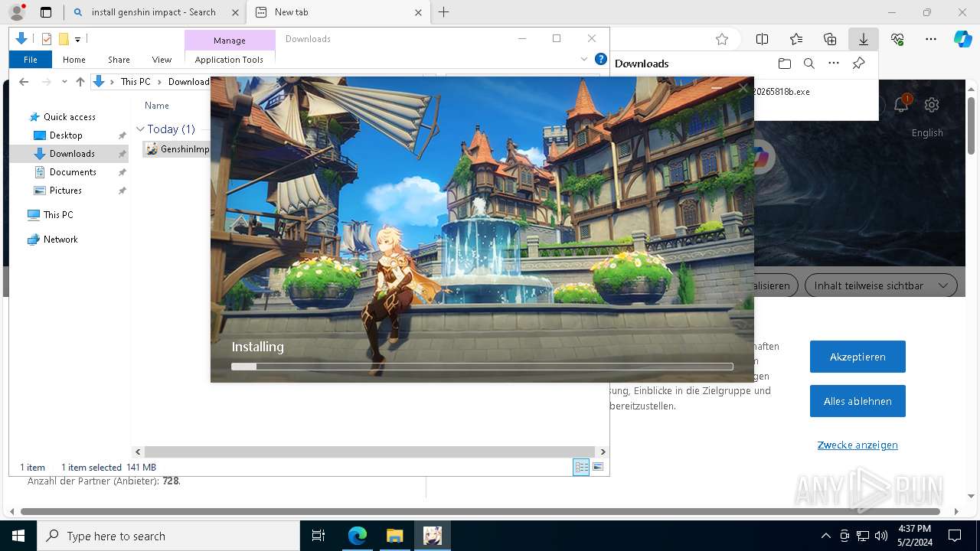Screen dimensions: 980x551
Task: Open the Windows notification center
Action: click(x=955, y=536)
